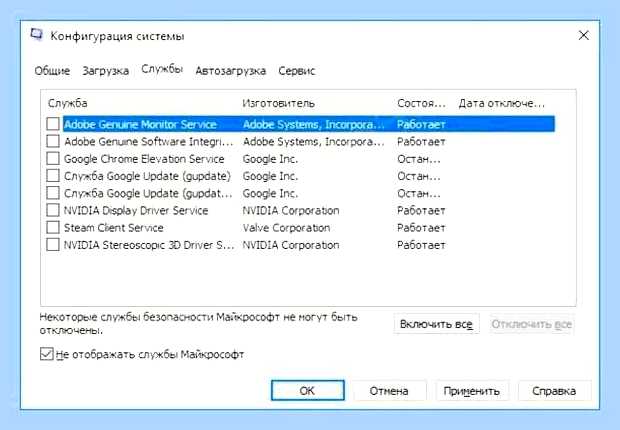The height and width of the screenshot is (430, 620).
Task: Select the Adobe Genuine Monitor Service row
Action: coord(309,124)
